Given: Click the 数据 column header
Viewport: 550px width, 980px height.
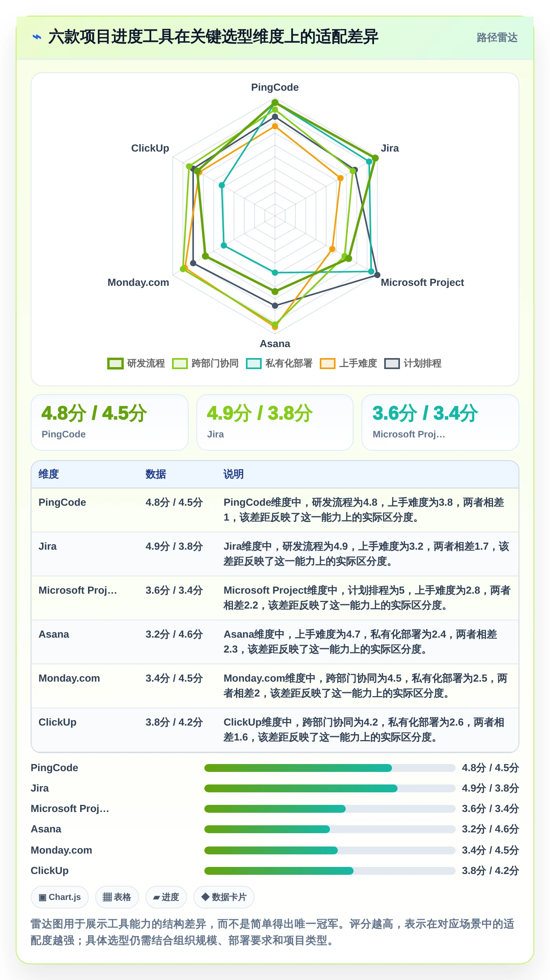Looking at the screenshot, I should 156,474.
